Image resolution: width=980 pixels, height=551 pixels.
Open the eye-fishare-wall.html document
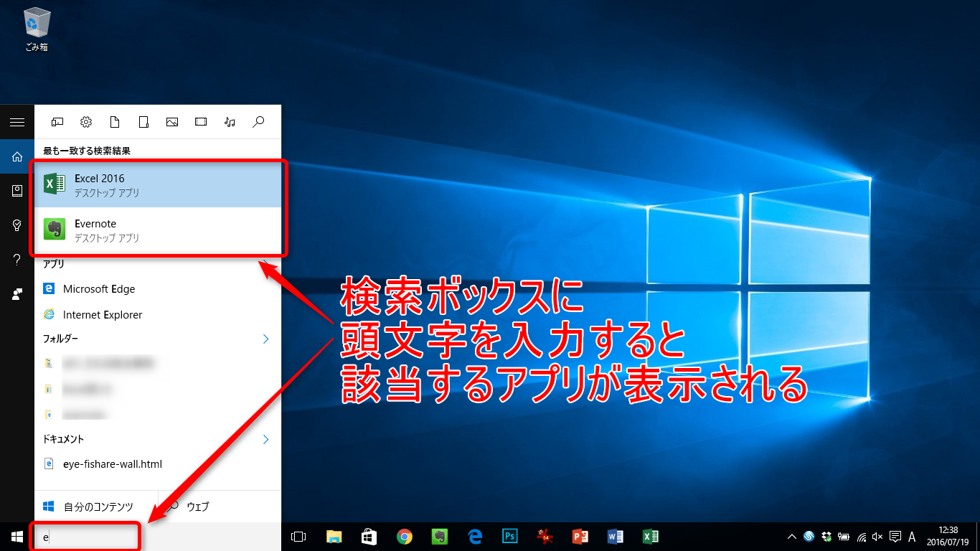coord(158,464)
